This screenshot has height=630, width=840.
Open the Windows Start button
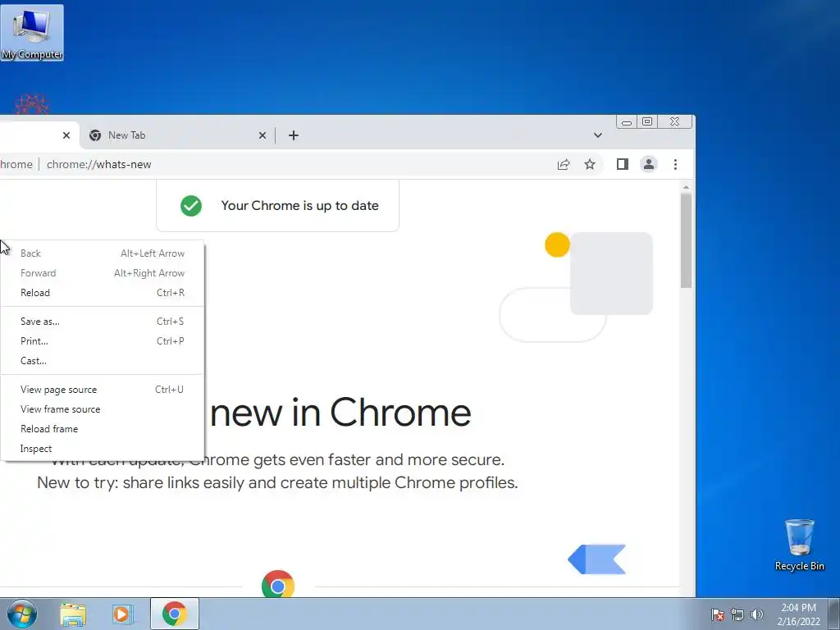pos(22,614)
